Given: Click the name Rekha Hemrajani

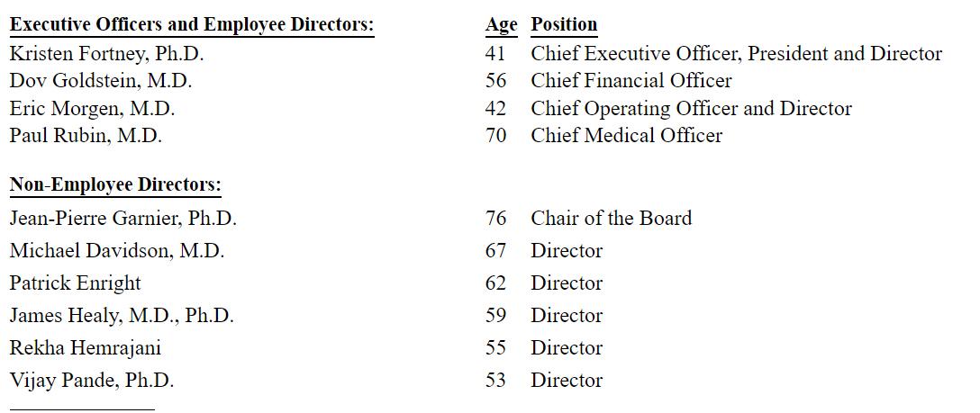Looking at the screenshot, I should point(86,348).
